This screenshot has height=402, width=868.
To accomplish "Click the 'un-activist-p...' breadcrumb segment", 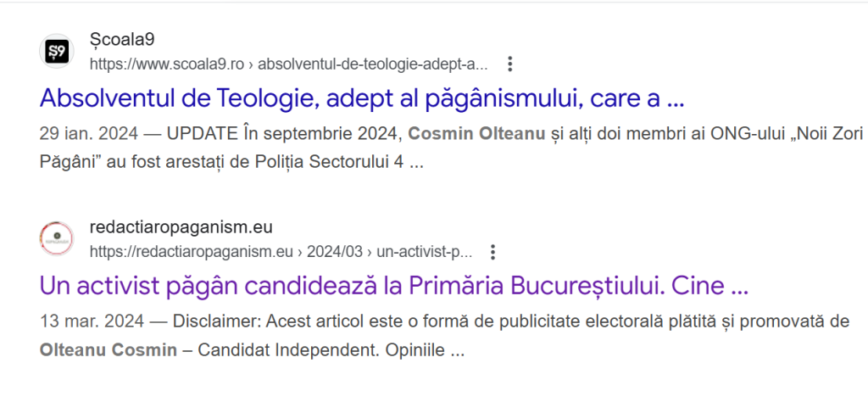I will click(x=424, y=253).
